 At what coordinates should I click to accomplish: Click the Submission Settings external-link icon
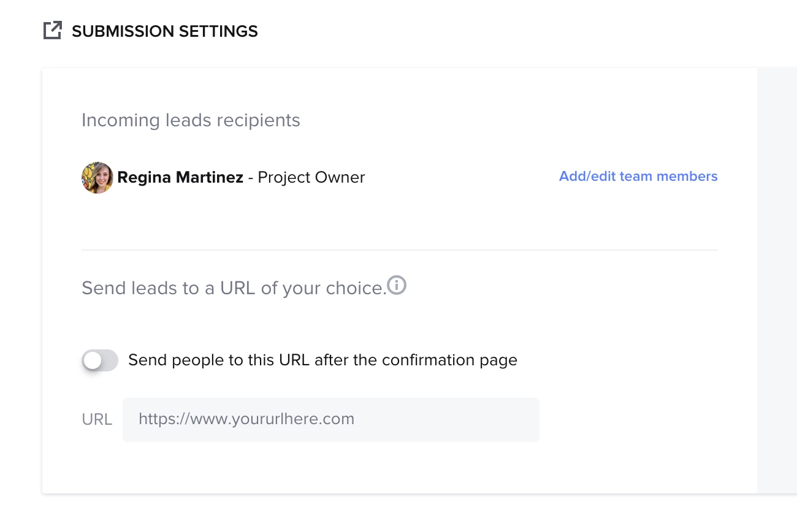coord(53,31)
